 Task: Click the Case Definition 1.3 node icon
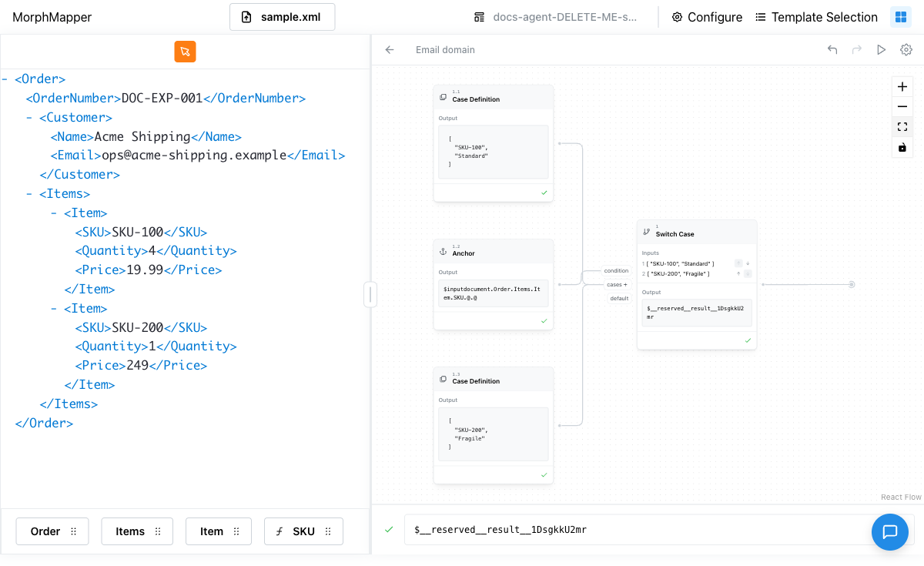(443, 380)
